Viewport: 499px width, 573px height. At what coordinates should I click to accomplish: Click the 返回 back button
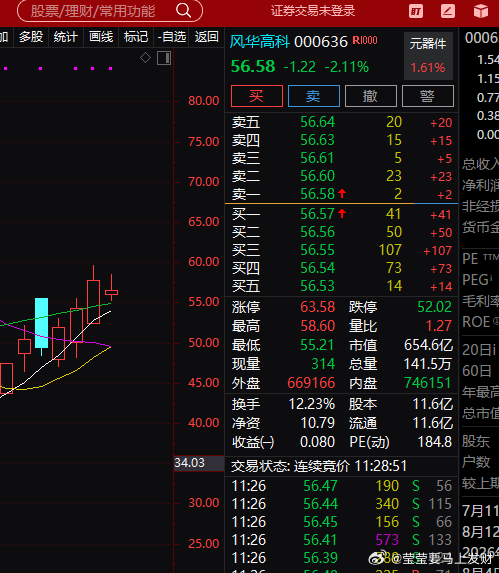coord(206,37)
